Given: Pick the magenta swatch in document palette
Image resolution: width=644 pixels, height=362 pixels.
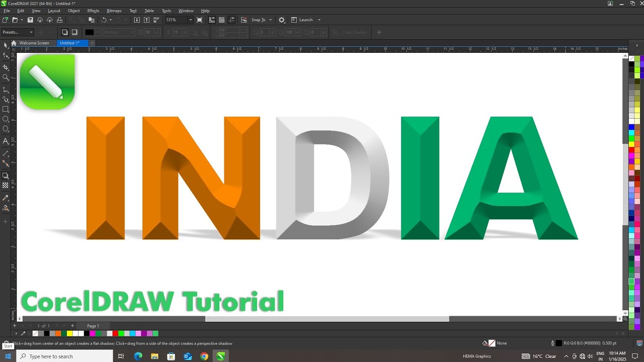Looking at the screenshot, I should pos(93,333).
